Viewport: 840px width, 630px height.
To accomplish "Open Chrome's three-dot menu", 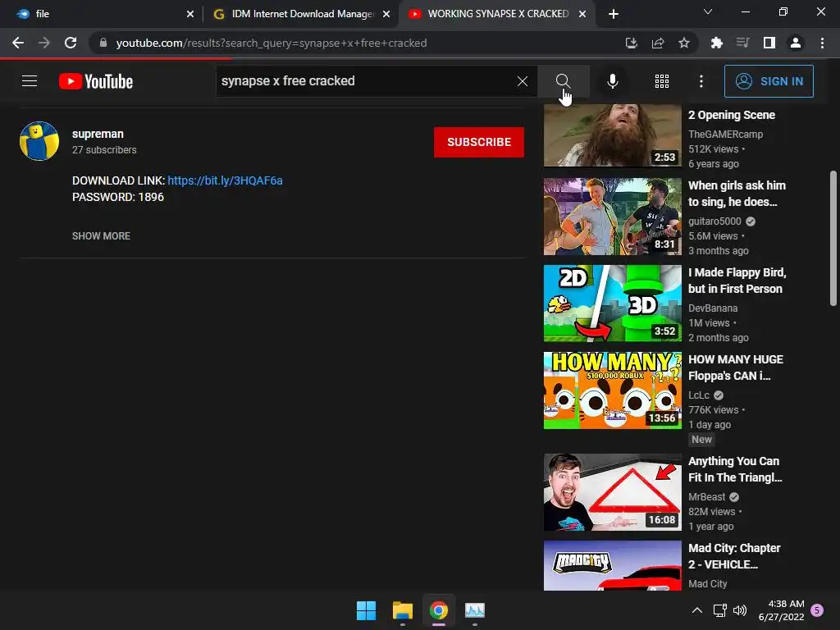I will (x=822, y=43).
